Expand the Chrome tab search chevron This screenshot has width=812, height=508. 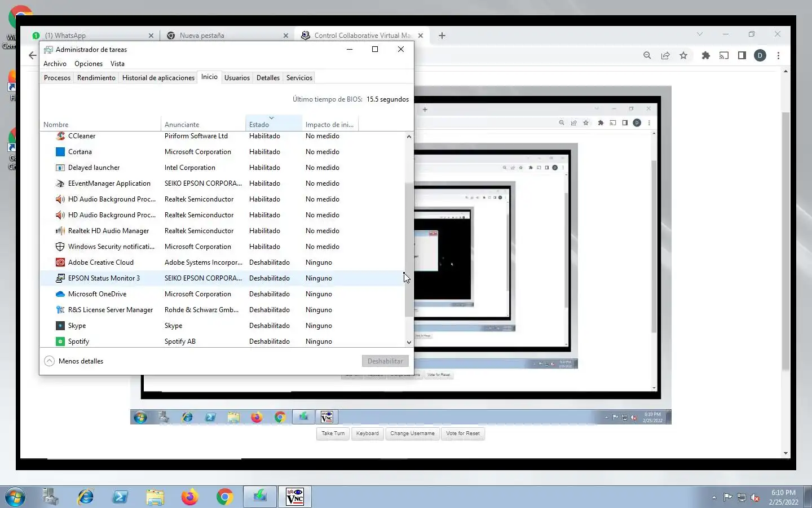coord(700,34)
